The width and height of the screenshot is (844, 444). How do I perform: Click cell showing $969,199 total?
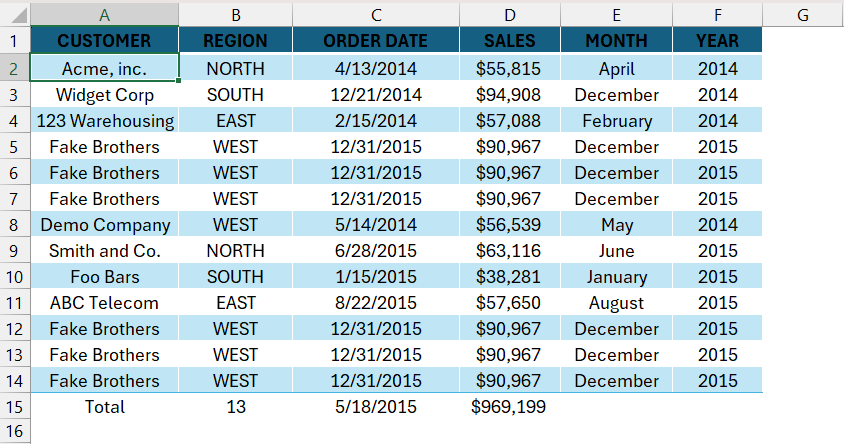[510, 407]
